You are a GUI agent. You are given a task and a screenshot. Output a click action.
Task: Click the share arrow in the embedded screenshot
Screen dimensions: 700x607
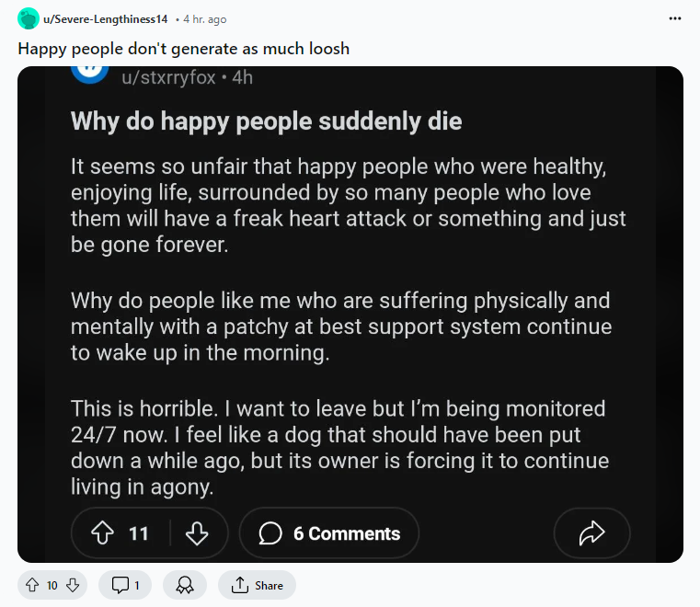pos(591,533)
